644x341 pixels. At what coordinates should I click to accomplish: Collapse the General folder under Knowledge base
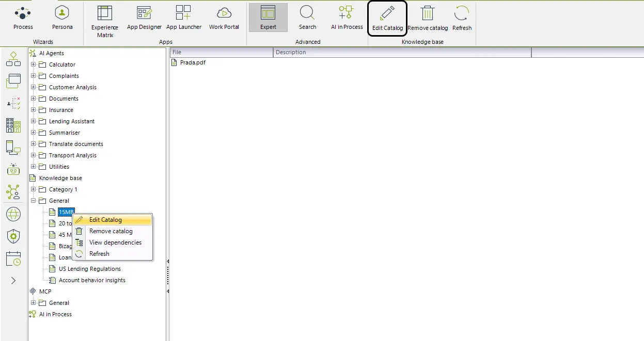[34, 201]
